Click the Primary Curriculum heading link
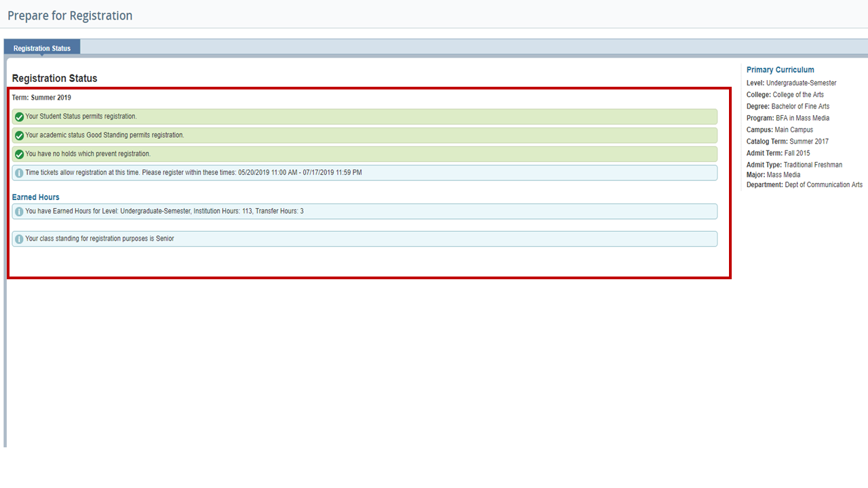This screenshot has width=868, height=488. click(x=780, y=69)
